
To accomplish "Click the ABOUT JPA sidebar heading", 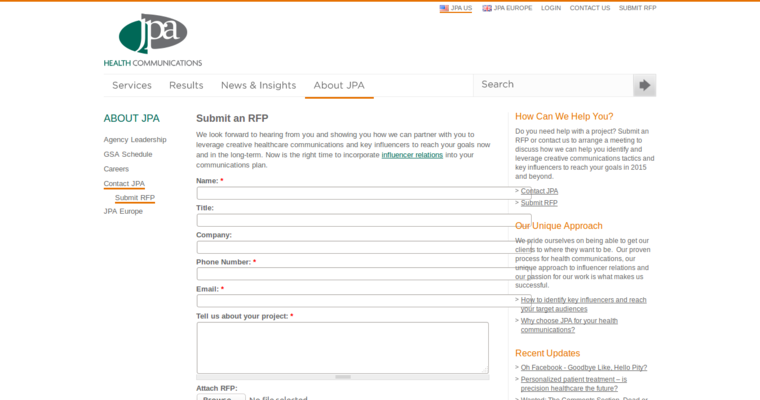I will coord(131,118).
